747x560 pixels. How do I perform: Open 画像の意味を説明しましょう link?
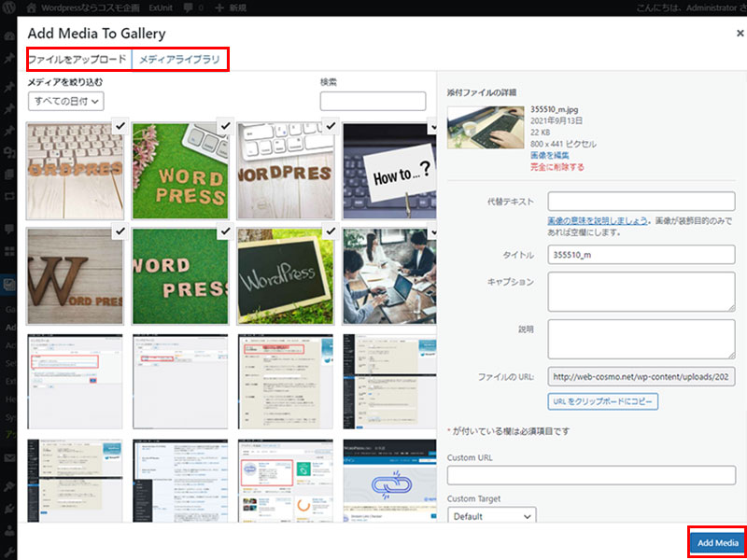pyautogui.click(x=597, y=220)
